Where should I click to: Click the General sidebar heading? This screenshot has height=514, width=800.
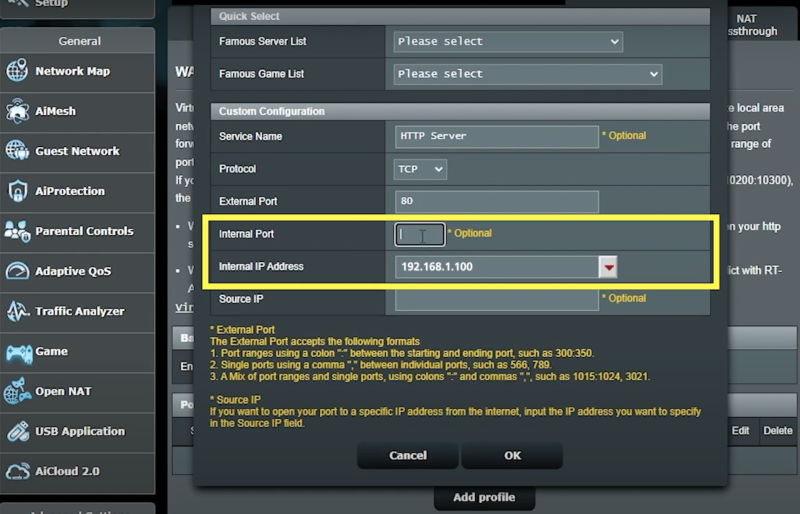(x=79, y=41)
